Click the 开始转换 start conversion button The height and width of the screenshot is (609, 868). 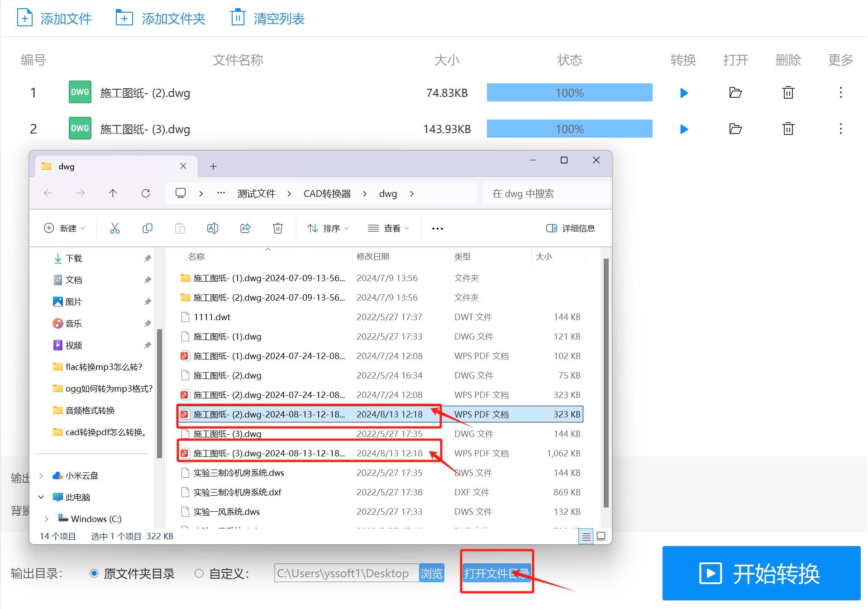[761, 573]
